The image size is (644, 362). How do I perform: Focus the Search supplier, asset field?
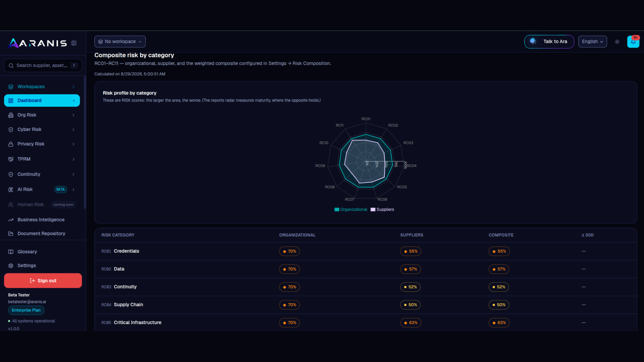[43, 65]
